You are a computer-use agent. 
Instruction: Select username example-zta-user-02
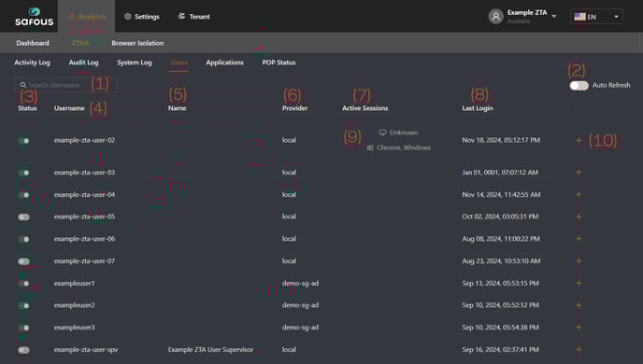pyautogui.click(x=84, y=140)
